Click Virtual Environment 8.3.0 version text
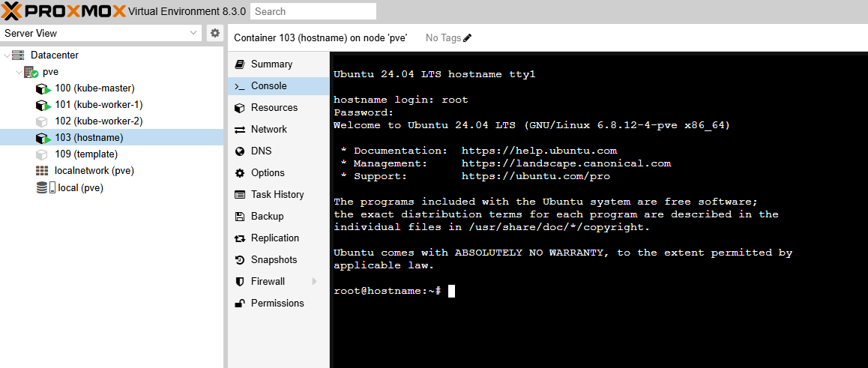This screenshot has width=868, height=368. 187,11
